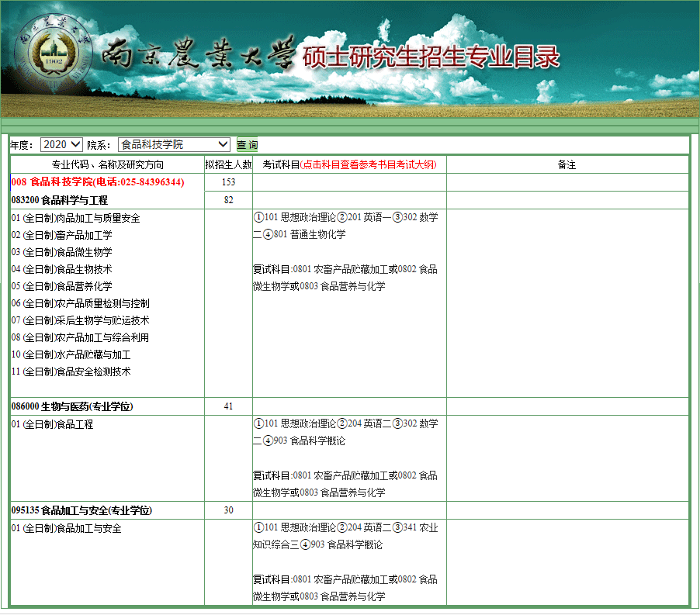Click 0803 食品营养与化学 retest subject under 083200

coord(342,286)
